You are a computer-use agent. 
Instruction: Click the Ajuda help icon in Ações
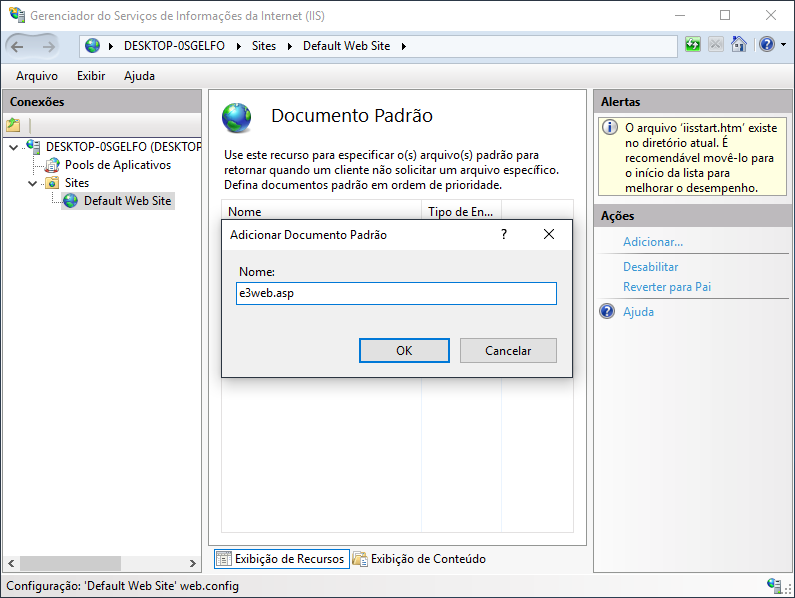coord(607,312)
